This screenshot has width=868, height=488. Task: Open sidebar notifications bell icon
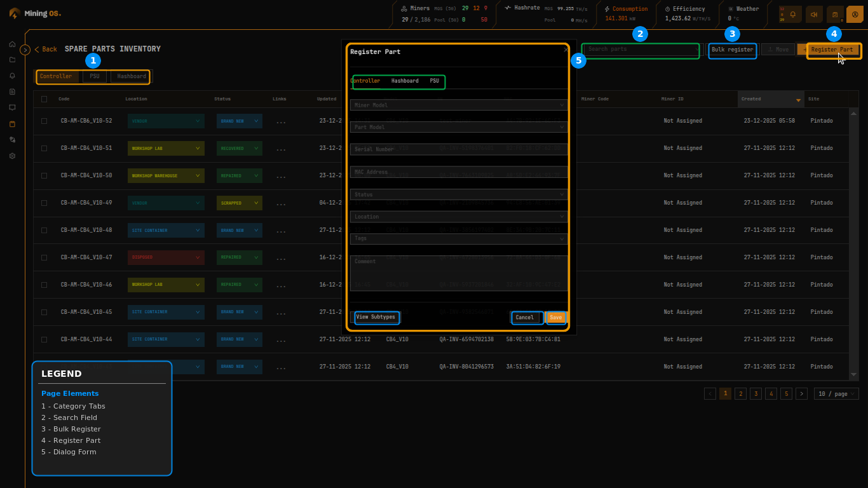[11, 76]
